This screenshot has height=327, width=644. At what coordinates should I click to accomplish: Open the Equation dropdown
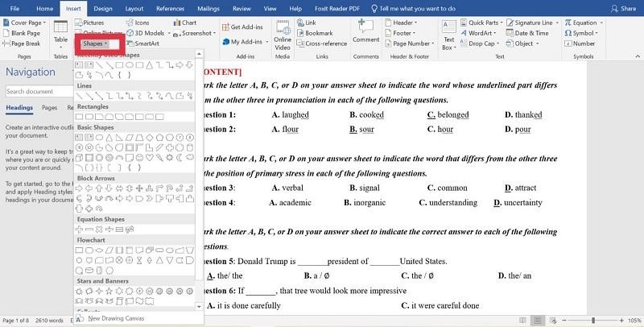tap(584, 23)
